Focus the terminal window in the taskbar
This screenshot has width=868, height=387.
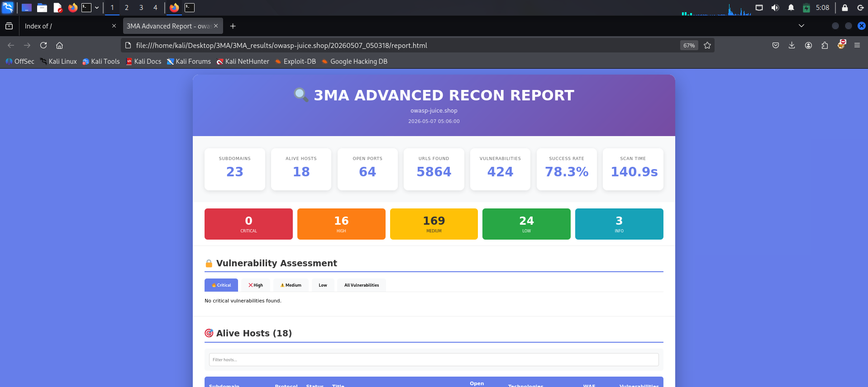190,8
